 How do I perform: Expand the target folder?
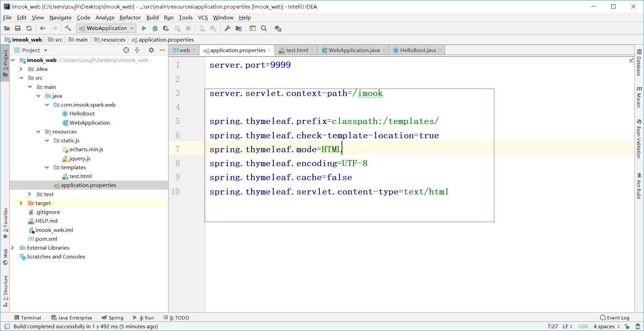pos(21,203)
